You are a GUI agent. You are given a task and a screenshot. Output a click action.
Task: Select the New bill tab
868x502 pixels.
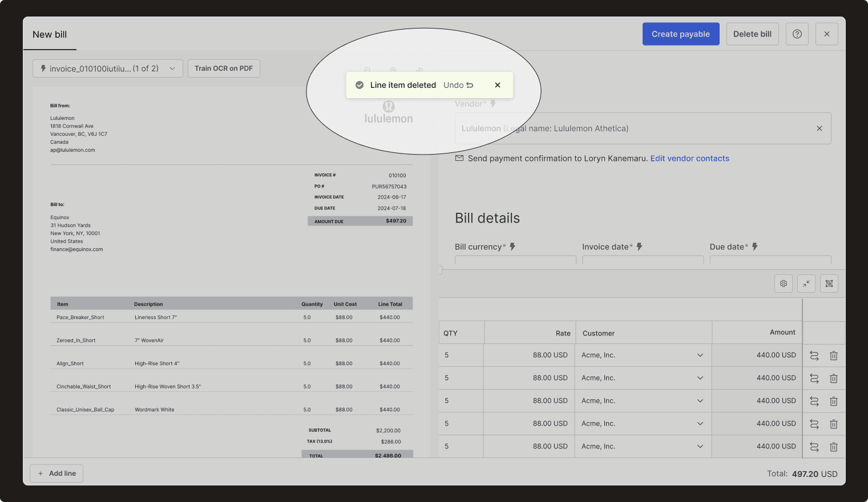click(50, 35)
